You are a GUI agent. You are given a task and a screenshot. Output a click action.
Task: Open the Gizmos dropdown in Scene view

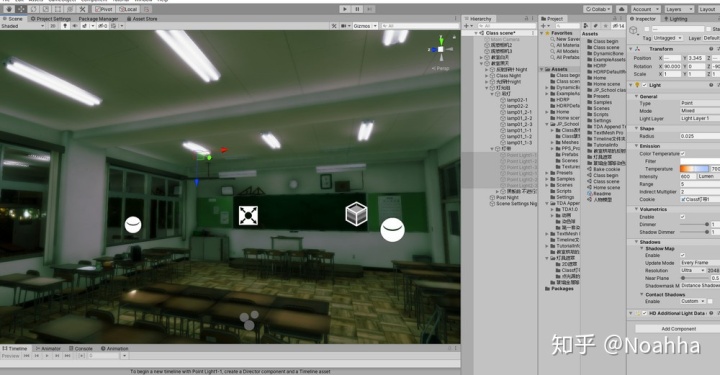[365, 26]
